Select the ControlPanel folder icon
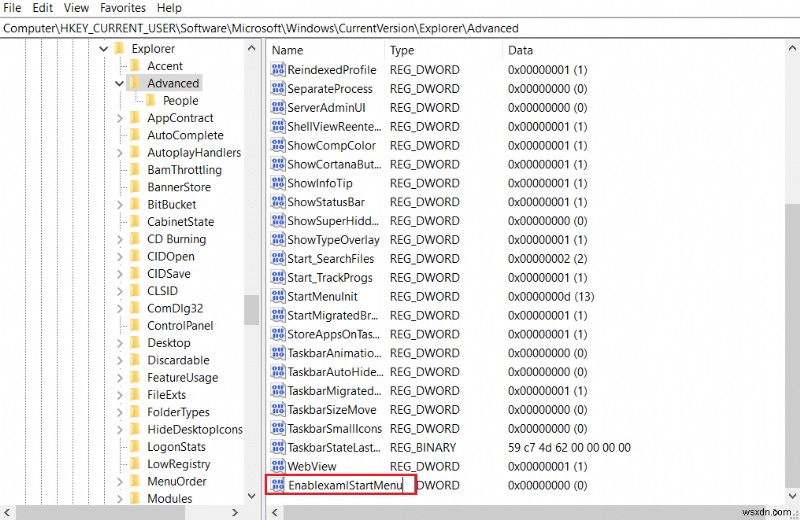Image resolution: width=800 pixels, height=520 pixels. point(135,326)
